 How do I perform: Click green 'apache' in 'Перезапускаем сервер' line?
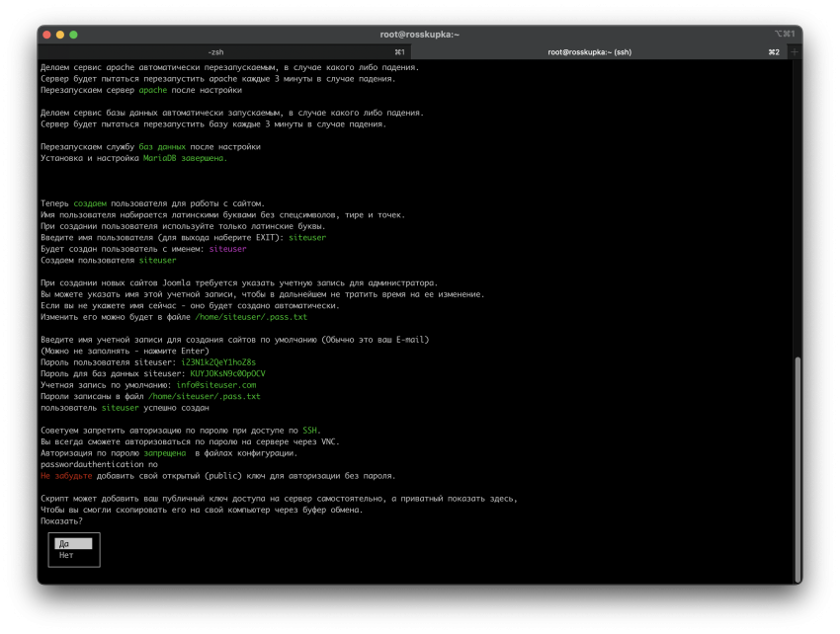coord(152,90)
